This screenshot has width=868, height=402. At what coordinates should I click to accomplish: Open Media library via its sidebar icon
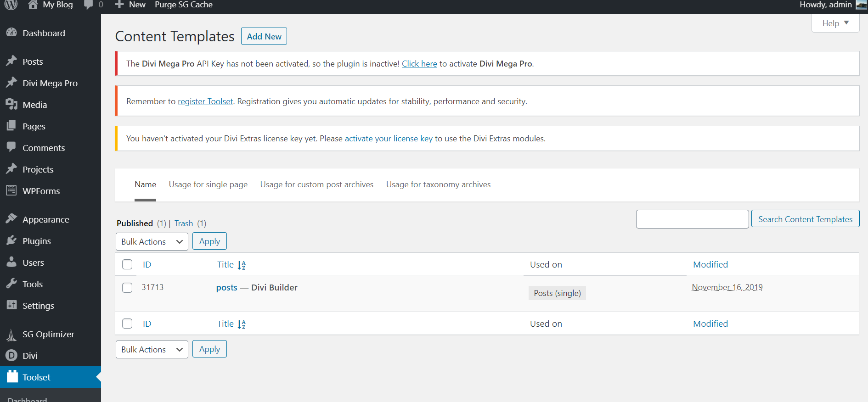pyautogui.click(x=11, y=104)
